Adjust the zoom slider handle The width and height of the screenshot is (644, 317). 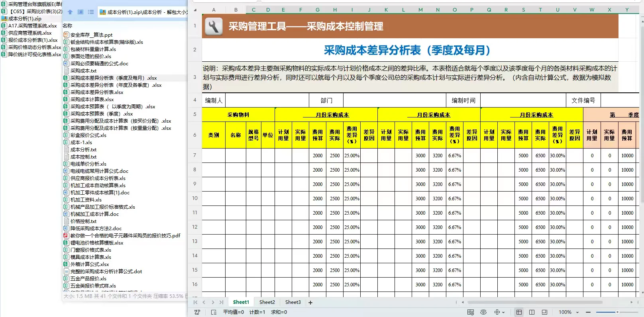click(617, 312)
